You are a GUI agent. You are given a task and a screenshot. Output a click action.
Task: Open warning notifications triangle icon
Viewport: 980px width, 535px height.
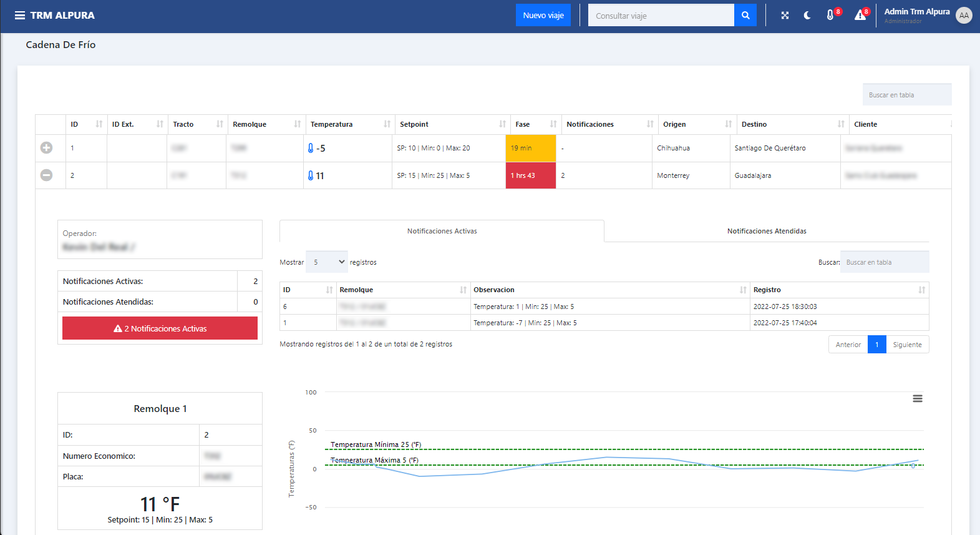[x=860, y=16]
